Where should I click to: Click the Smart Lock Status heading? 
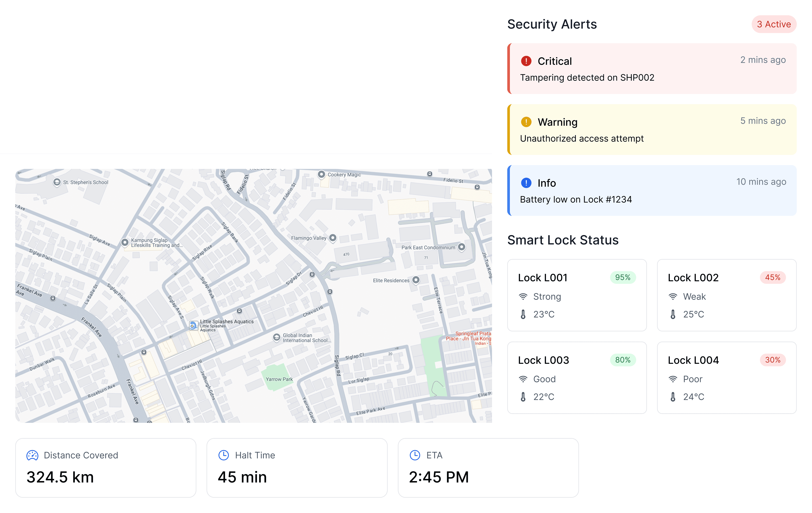click(563, 240)
